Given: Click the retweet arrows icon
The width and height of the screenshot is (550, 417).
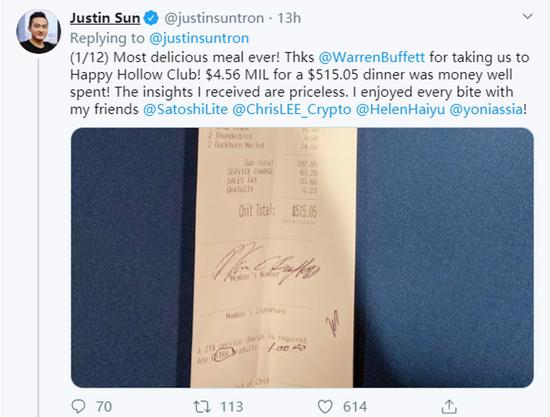Looking at the screenshot, I should [202, 406].
